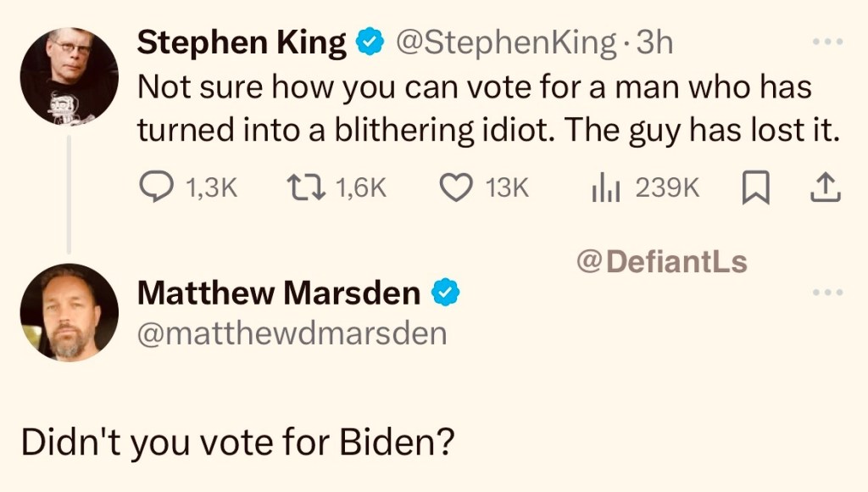Click Matthew Marsden's blue verified badge

(x=445, y=293)
